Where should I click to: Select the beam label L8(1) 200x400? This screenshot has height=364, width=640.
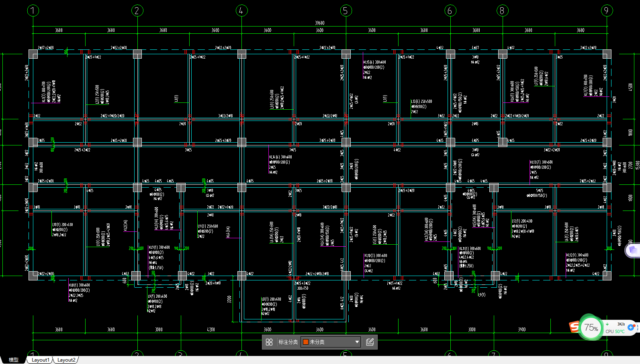pyautogui.click(x=272, y=299)
